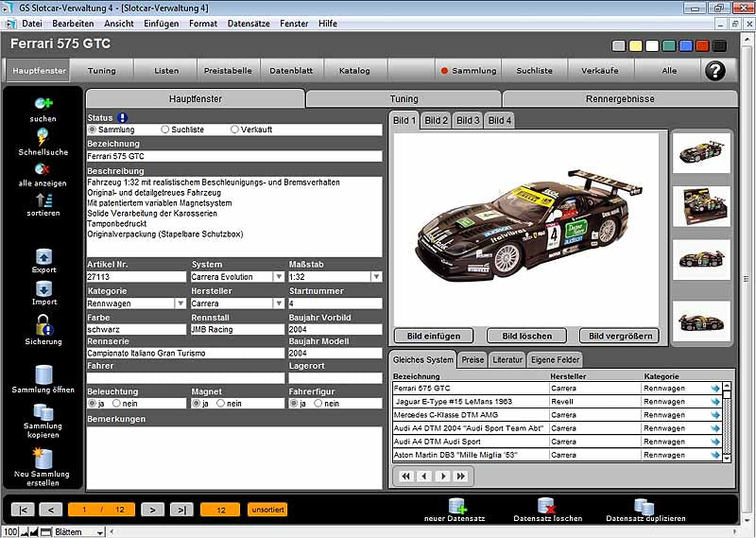Click the Export icon

pyautogui.click(x=43, y=256)
